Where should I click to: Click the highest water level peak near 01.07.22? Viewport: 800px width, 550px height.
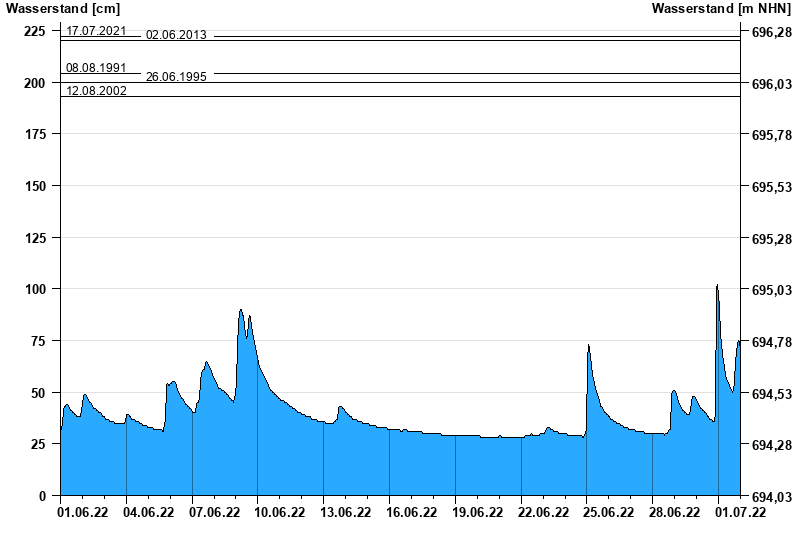click(x=717, y=286)
